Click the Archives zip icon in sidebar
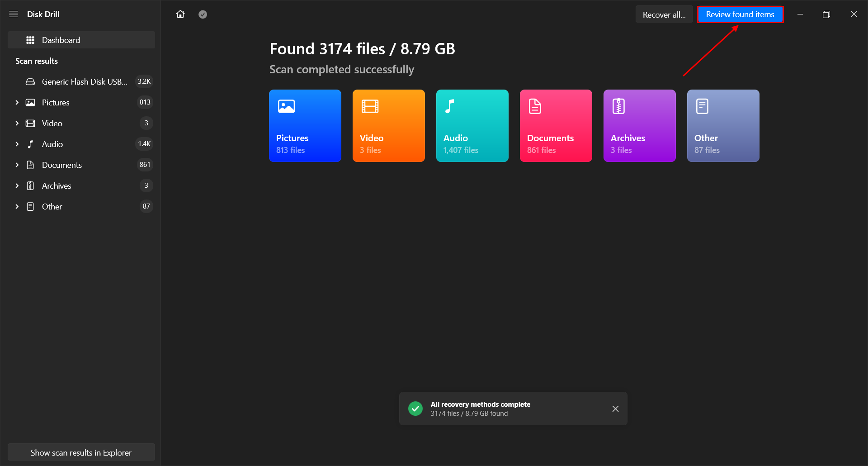 [30, 185]
